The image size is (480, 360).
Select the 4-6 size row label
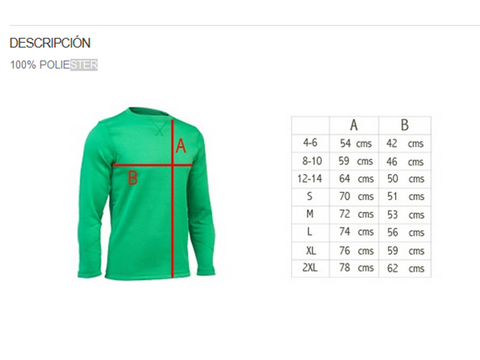coord(310,143)
